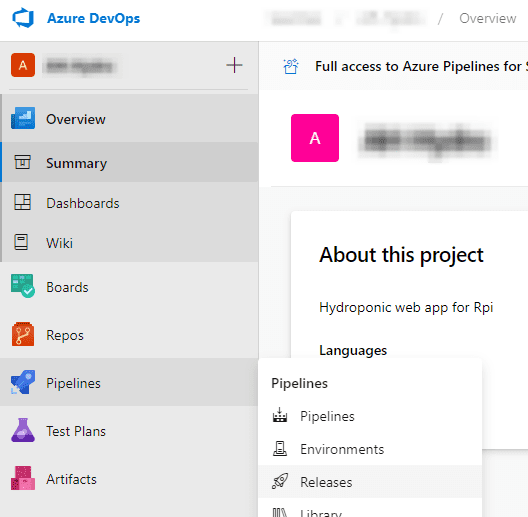This screenshot has height=517, width=528.
Task: Open the Azure DevOps home link
Action: tap(93, 18)
